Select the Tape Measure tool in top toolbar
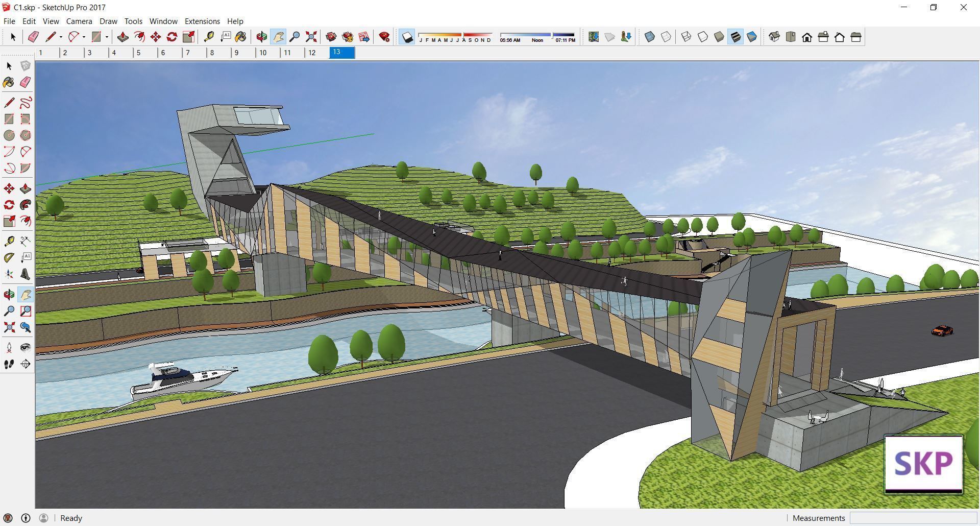980x526 pixels. [209, 37]
